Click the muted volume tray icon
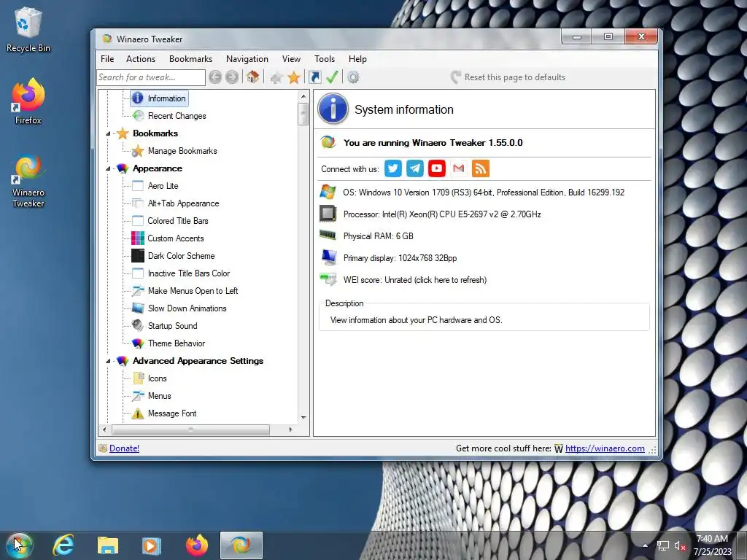The height and width of the screenshot is (560, 747). (680, 546)
